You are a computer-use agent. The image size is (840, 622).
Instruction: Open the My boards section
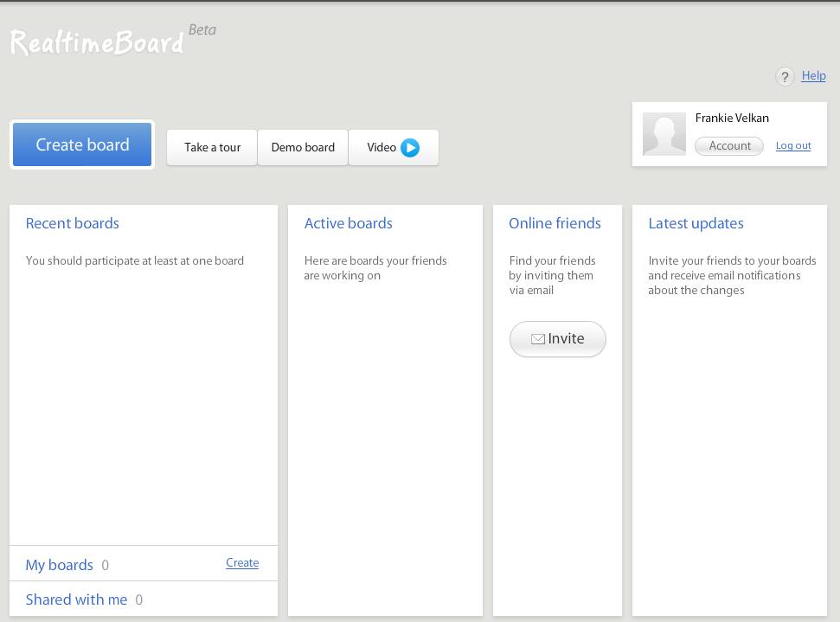(60, 565)
